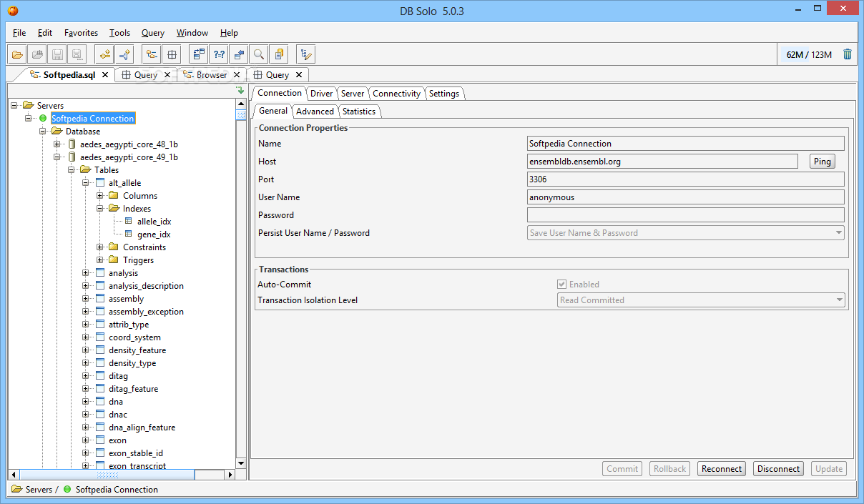Toggle the Auto-Commit Enabled checkbox
Screen dimensions: 864x504
pyautogui.click(x=562, y=285)
